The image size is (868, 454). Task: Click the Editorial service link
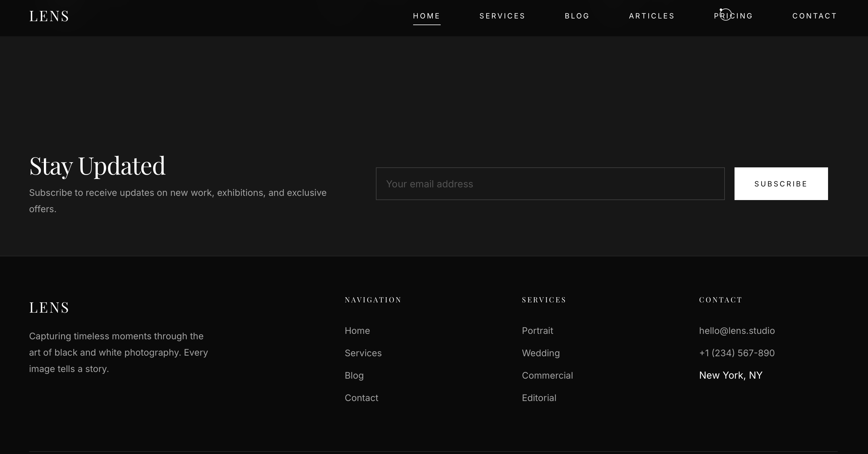point(539,398)
